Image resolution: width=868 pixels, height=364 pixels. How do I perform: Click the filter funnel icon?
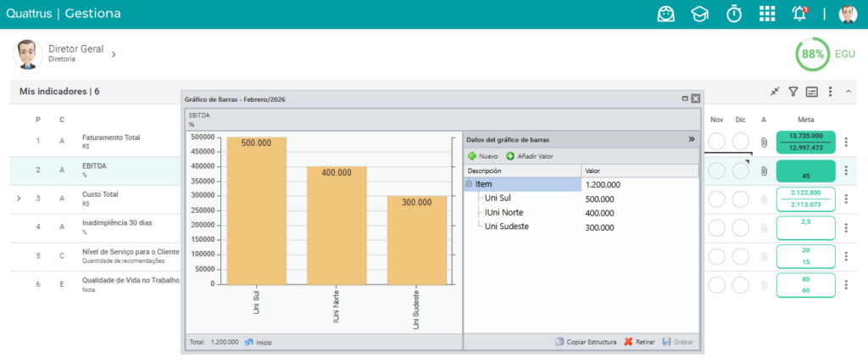coord(793,92)
